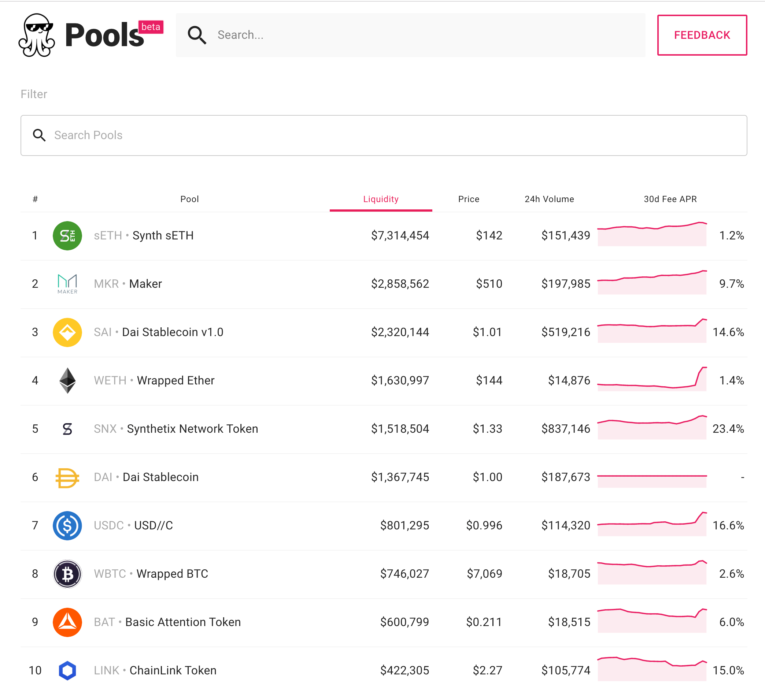Open the Synthetix Network Token pool
Screen dimensions: 765x700
click(x=192, y=429)
